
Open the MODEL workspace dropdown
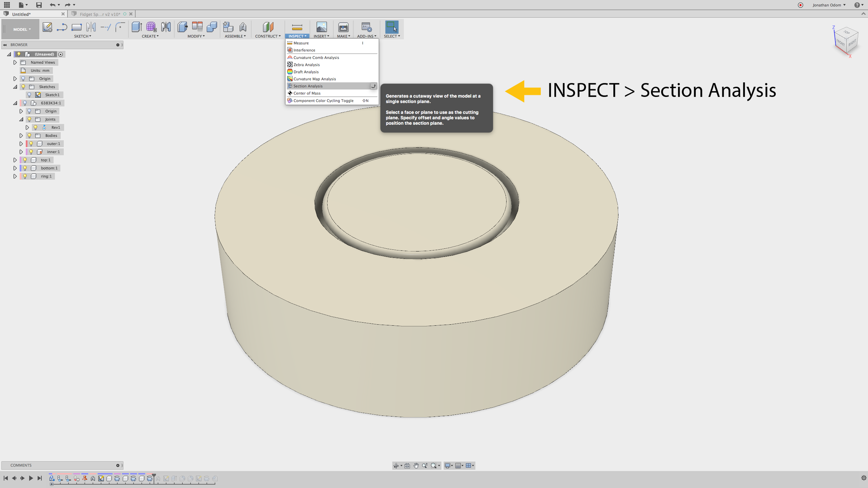pyautogui.click(x=22, y=29)
